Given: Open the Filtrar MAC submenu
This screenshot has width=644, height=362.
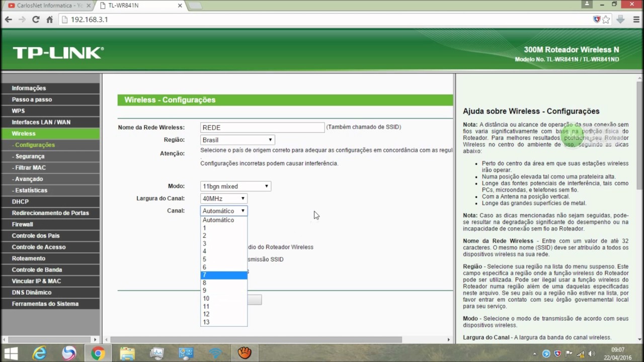Looking at the screenshot, I should (x=50, y=167).
